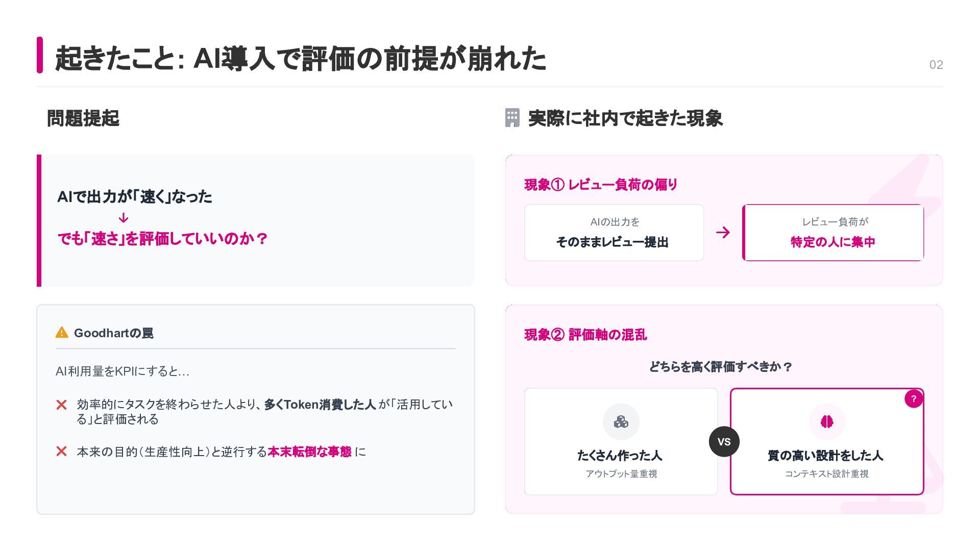Viewport: 980px width, 551px height.
Task: Click the pink question mark badge
Action: pos(913,399)
